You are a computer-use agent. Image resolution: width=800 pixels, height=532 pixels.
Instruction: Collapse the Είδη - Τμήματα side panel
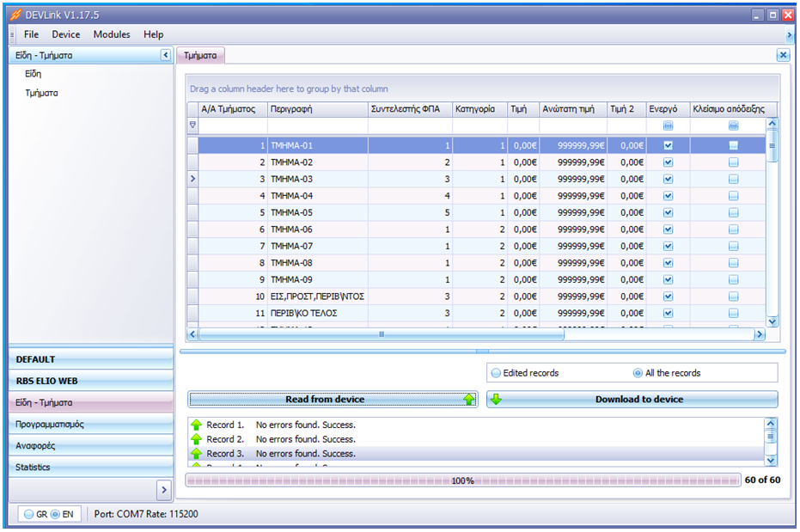(165, 55)
